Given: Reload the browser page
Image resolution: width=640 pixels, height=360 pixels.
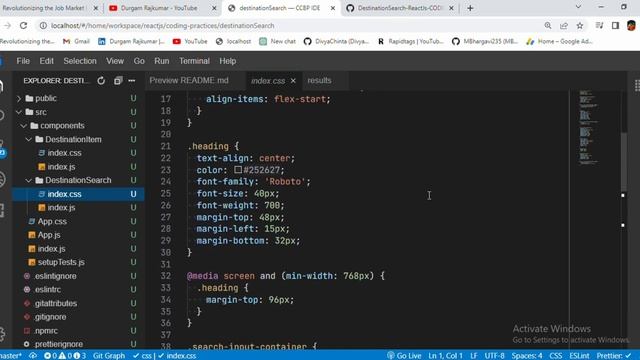Looking at the screenshot, I should pyautogui.click(x=23, y=26).
